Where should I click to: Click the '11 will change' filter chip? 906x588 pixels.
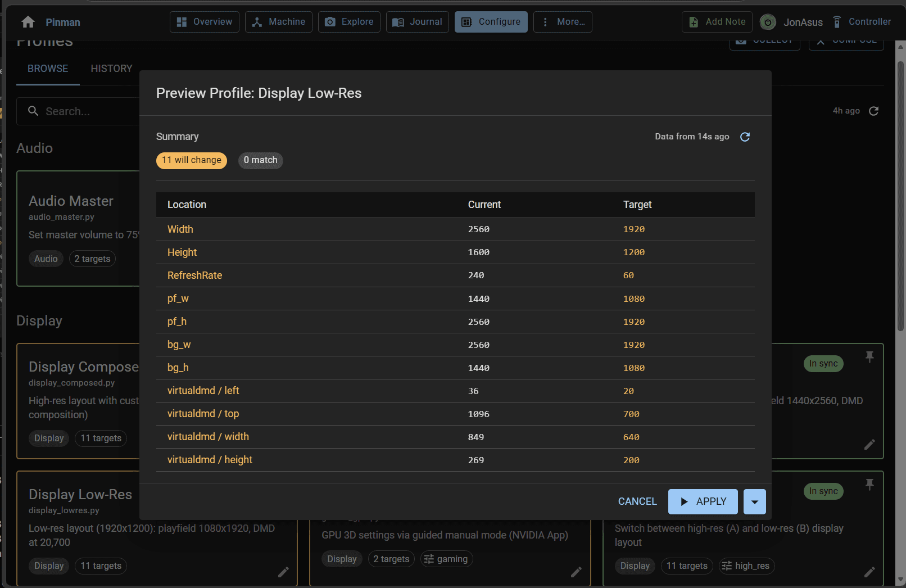pos(192,160)
